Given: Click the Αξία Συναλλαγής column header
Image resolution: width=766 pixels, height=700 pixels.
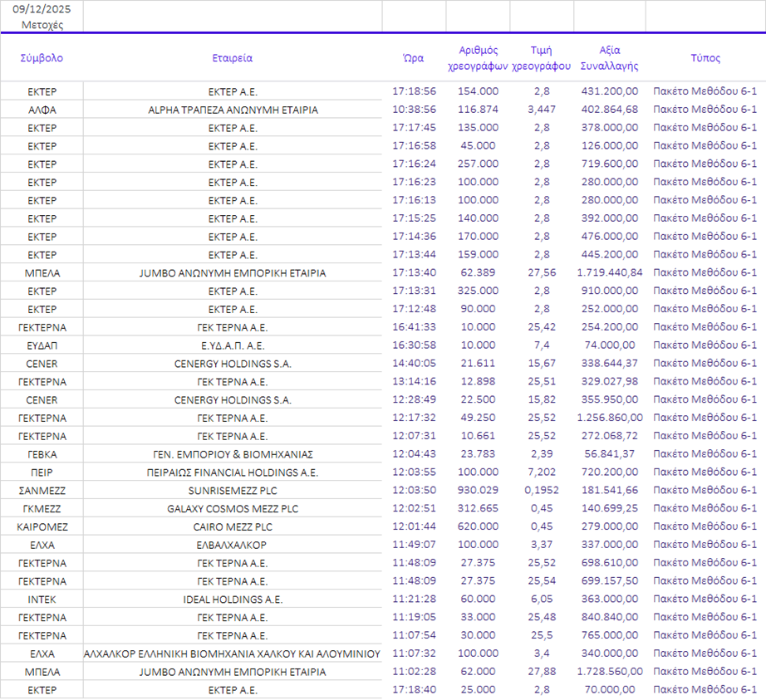Looking at the screenshot, I should pos(609,57).
